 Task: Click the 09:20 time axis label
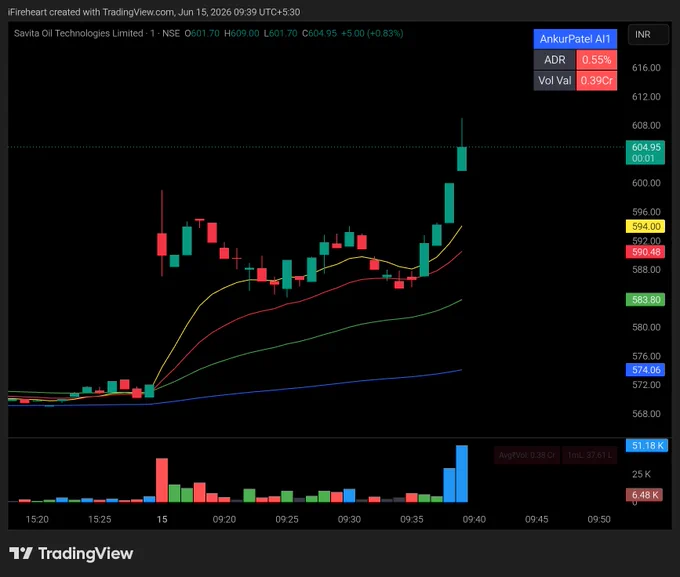coord(224,519)
